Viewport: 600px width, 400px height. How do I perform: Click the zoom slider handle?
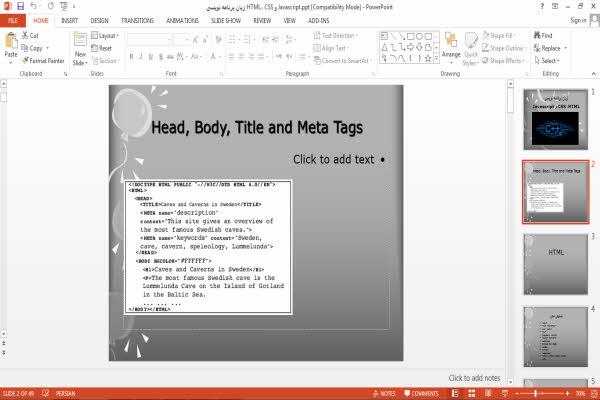click(535, 393)
